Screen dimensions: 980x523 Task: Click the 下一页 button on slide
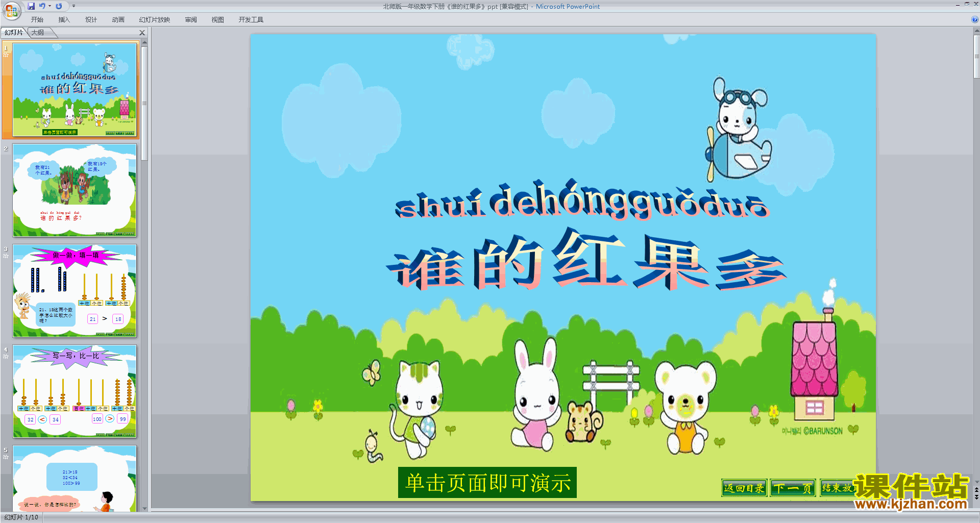(793, 488)
